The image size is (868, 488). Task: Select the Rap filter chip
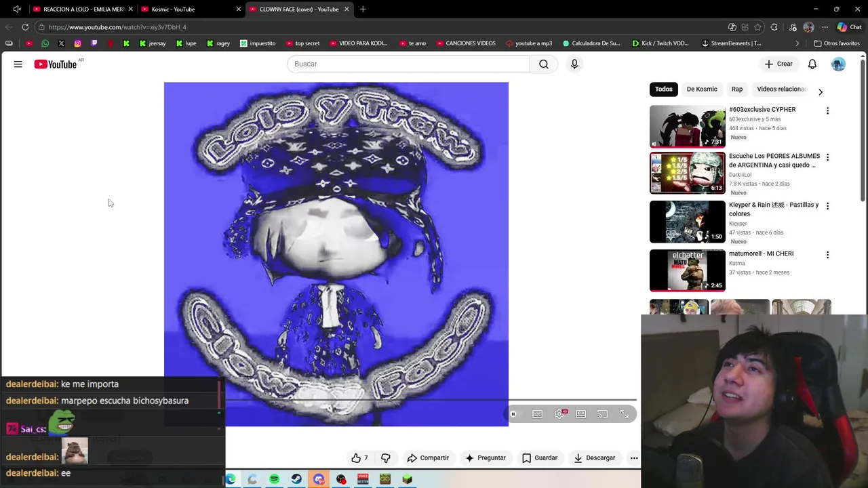tap(737, 89)
